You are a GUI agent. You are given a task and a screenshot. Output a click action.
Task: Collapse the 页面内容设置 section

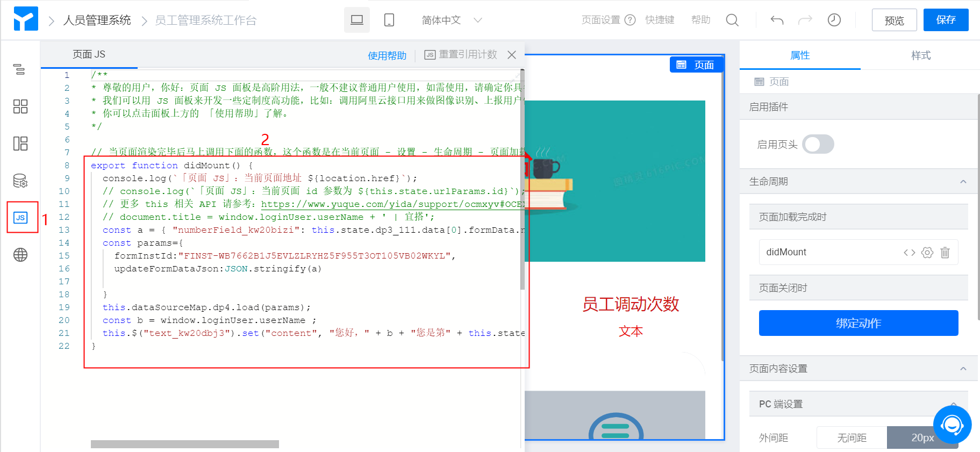coord(963,369)
